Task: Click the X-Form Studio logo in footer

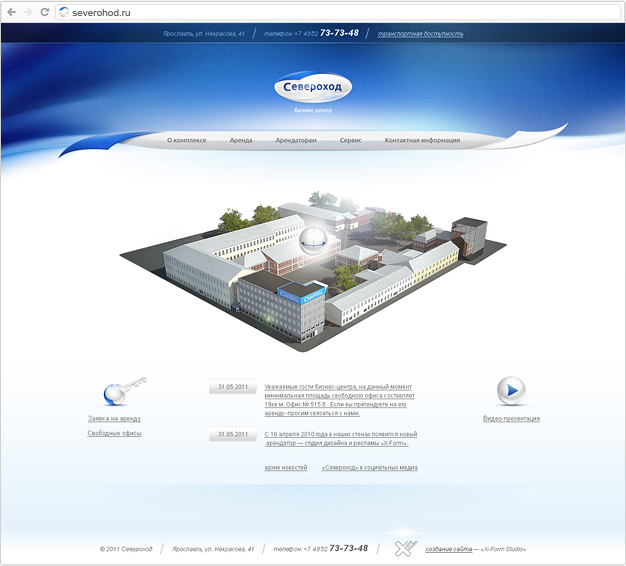Action: 405,548
